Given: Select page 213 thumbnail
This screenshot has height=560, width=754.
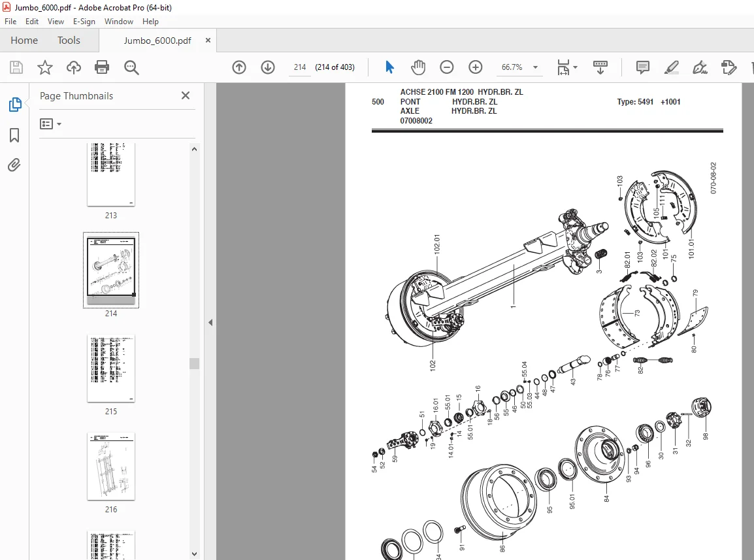Looking at the screenshot, I should tap(111, 174).
